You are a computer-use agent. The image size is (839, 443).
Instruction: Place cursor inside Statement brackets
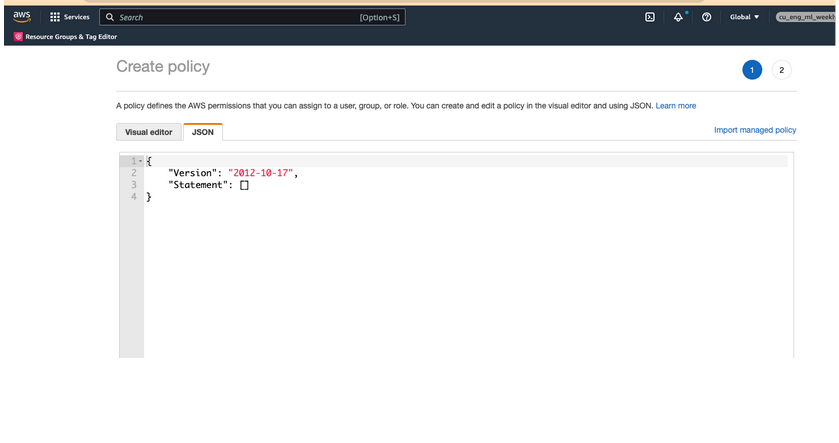pyautogui.click(x=244, y=185)
